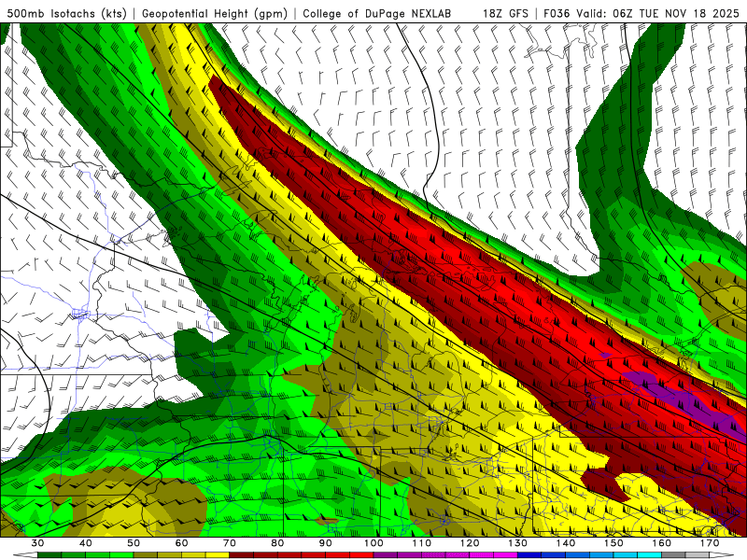This screenshot has width=747, height=560.
Task: Select the bright magenta 125-130 kt legend swatch
Action: pos(505,555)
